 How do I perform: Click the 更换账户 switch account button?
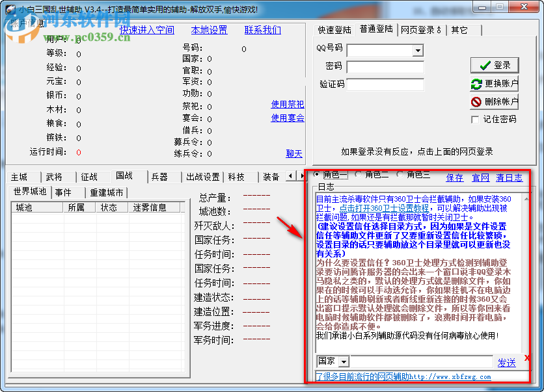tap(495, 83)
